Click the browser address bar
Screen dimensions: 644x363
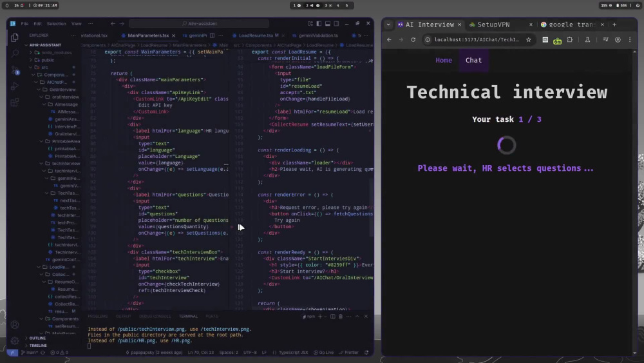pyautogui.click(x=475, y=39)
